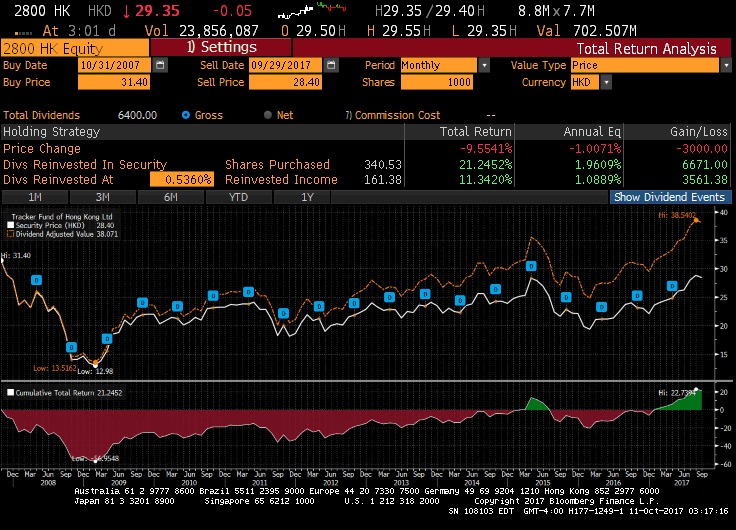This screenshot has height=530, width=736.
Task: Click the intraday mini price chart in header
Action: pos(312,10)
